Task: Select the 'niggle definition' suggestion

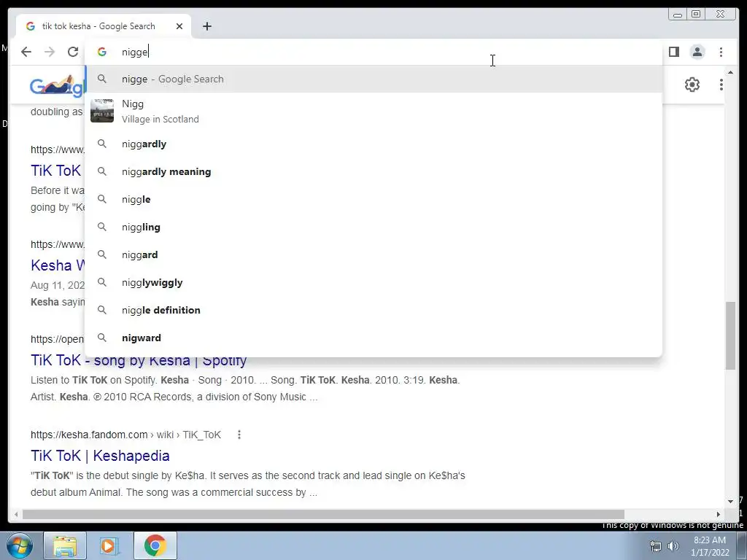Action: click(x=373, y=310)
